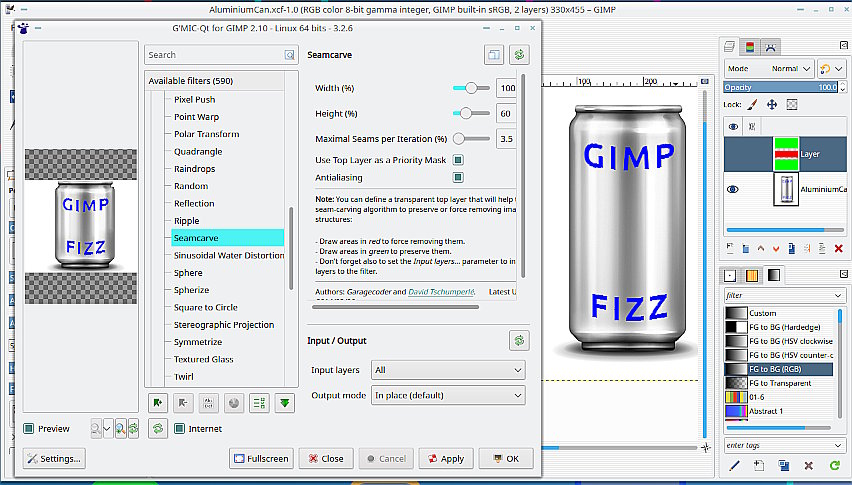Toggle the Preview checkbox
This screenshot has width=852, height=485.
[29, 429]
